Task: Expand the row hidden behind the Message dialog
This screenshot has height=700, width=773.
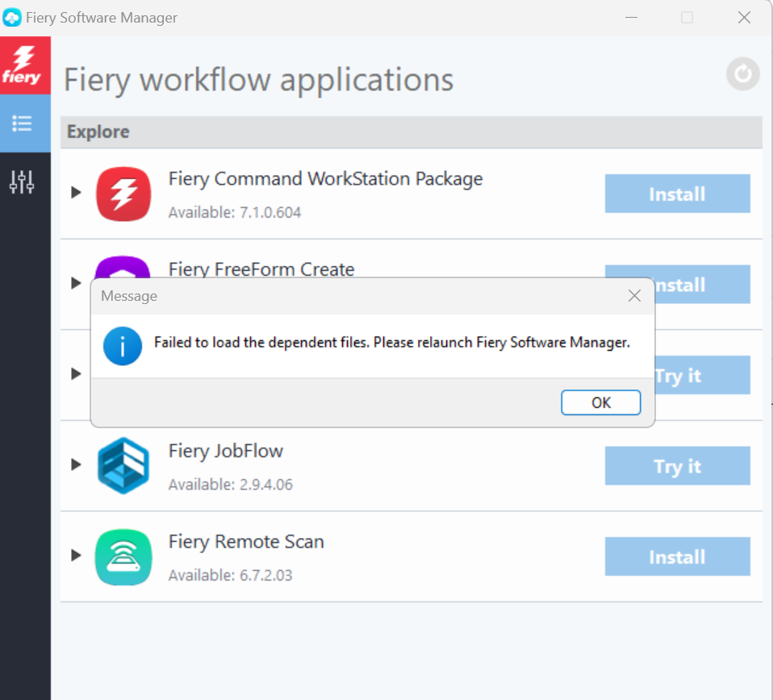Action: pos(76,373)
